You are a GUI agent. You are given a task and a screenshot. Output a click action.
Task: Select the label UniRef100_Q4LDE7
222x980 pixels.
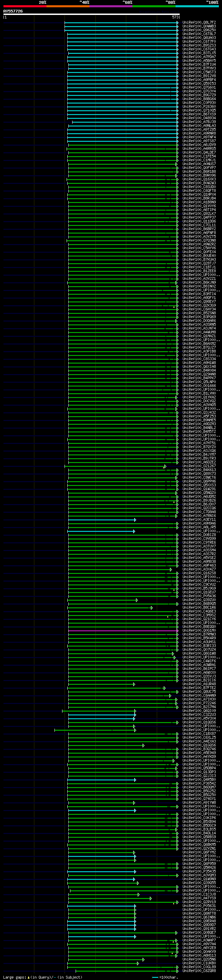tap(199, 153)
